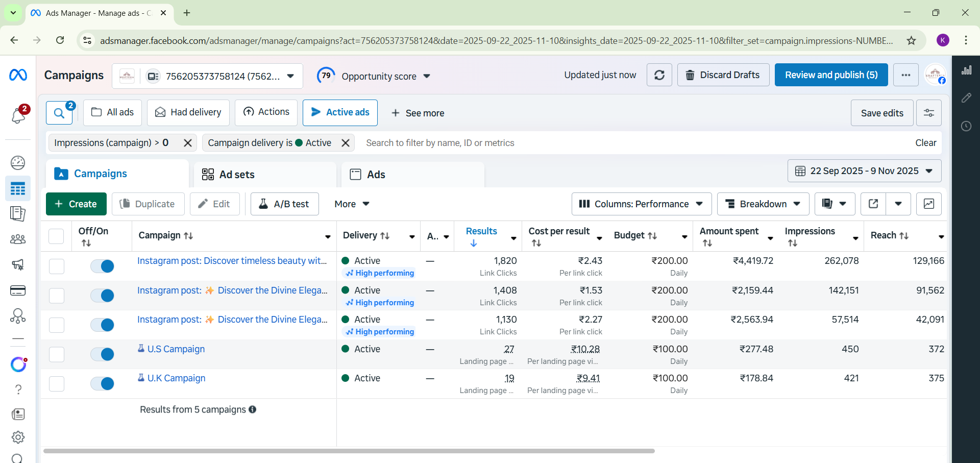This screenshot has width=980, height=463.
Task: Switch to the Ads tab
Action: click(x=376, y=175)
